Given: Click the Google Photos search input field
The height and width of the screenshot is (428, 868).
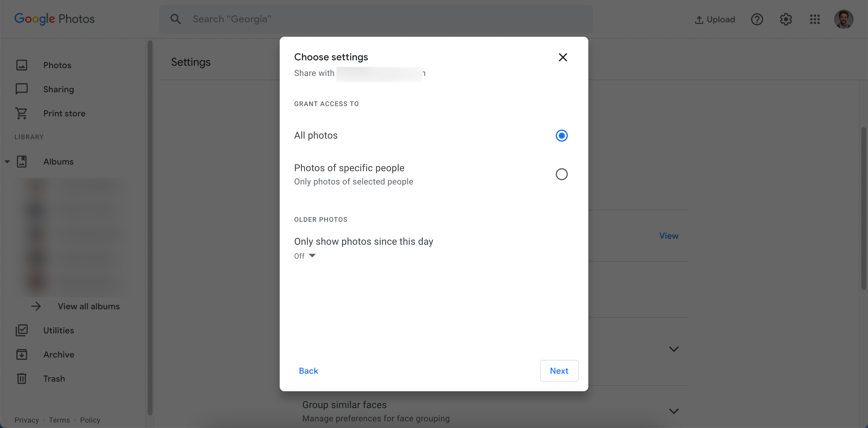Looking at the screenshot, I should pyautogui.click(x=376, y=19).
